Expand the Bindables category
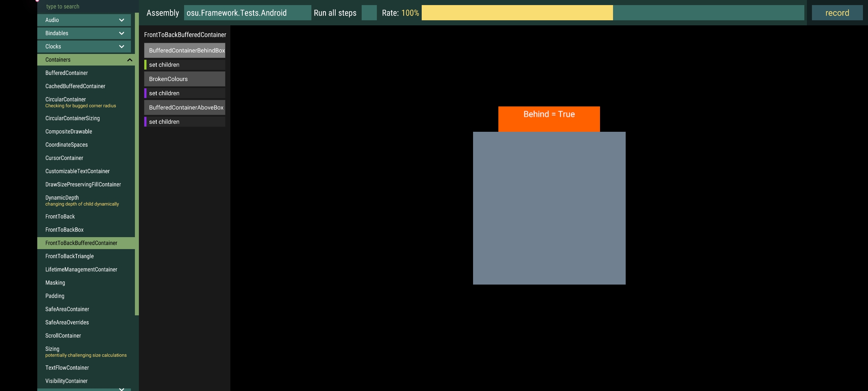Image resolution: width=868 pixels, height=391 pixels. click(x=84, y=33)
